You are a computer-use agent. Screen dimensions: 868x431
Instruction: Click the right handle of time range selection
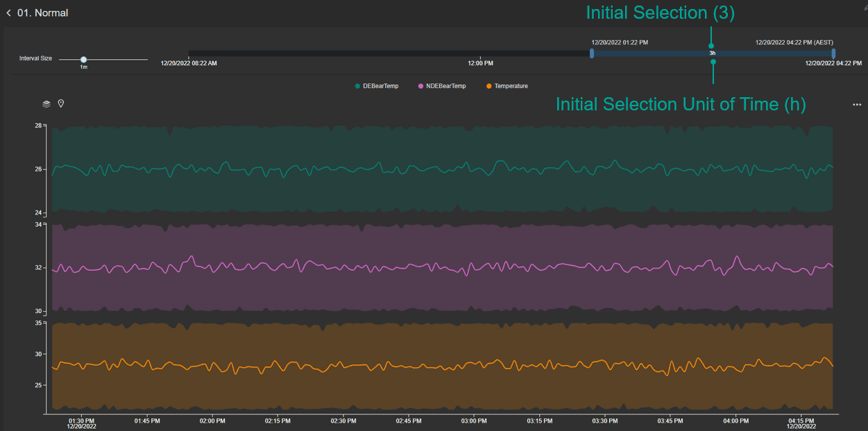coord(833,53)
